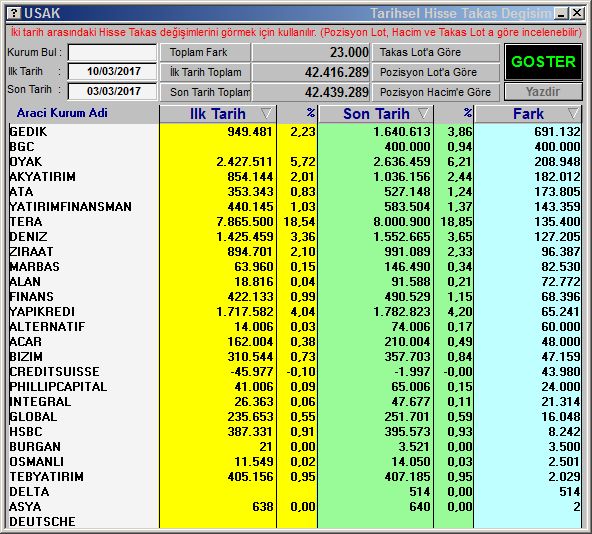This screenshot has width=592, height=534.
Task: Select the AKYATIRIM row
Action: pos(295,177)
